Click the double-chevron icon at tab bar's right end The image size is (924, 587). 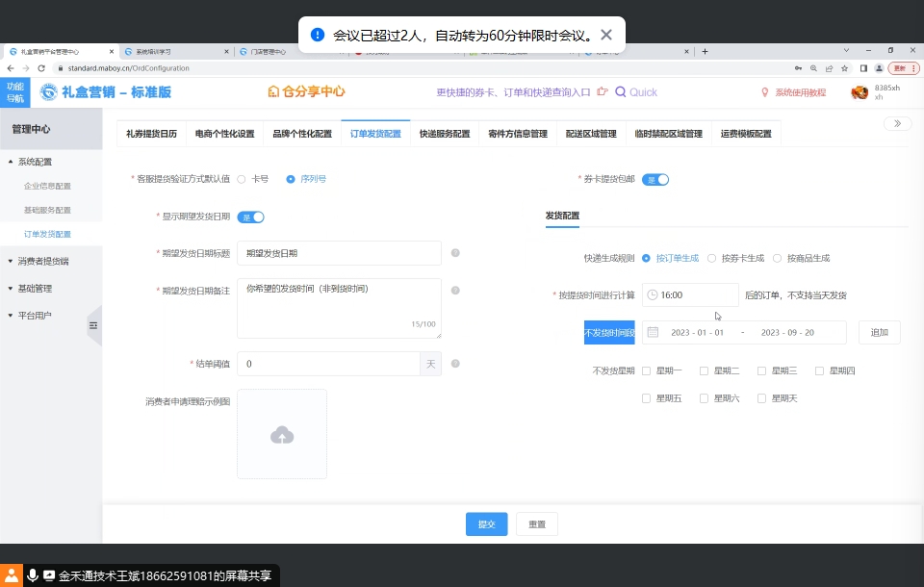click(897, 123)
